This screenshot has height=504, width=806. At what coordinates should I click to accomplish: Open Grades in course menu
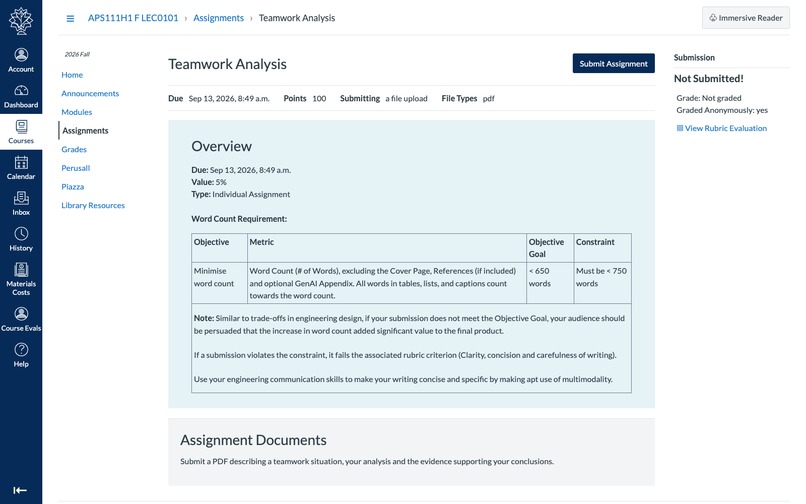click(x=74, y=149)
